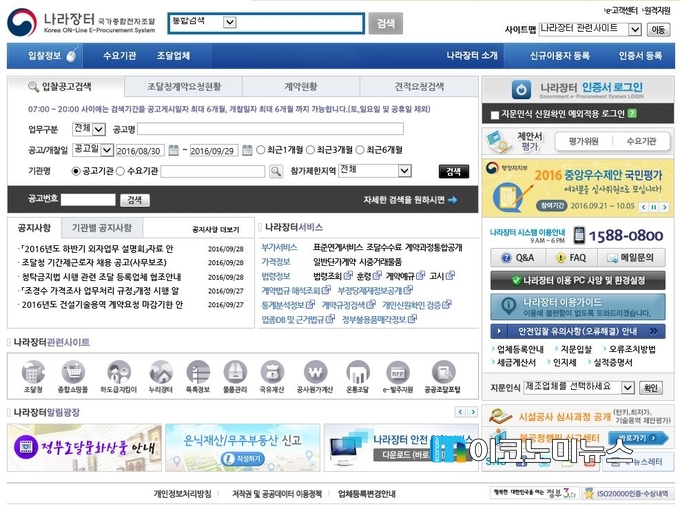
Task: Open the FAQ button
Action: [x=571, y=258]
